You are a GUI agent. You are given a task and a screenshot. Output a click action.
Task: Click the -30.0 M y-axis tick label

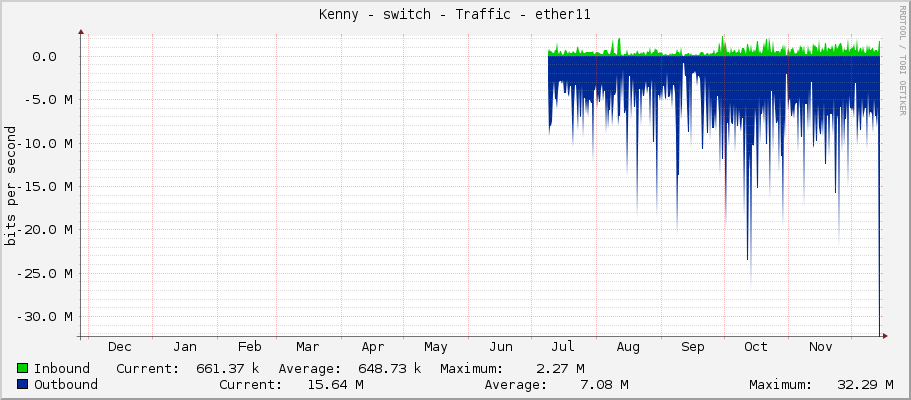click(52, 316)
